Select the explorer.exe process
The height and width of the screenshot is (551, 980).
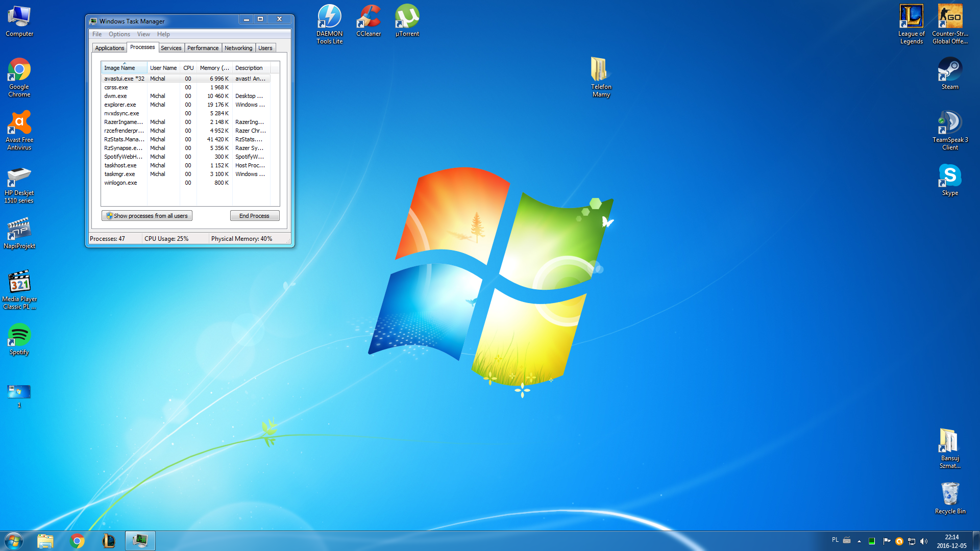click(186, 105)
